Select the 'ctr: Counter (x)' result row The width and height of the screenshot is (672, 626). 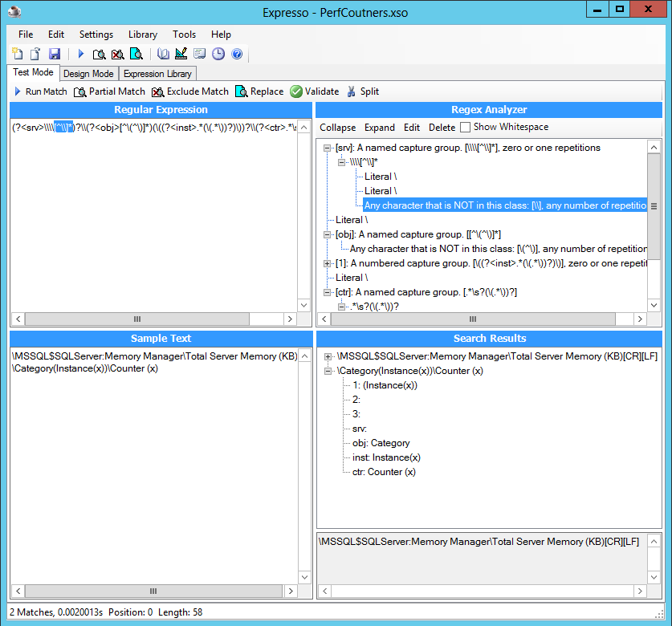tap(384, 472)
